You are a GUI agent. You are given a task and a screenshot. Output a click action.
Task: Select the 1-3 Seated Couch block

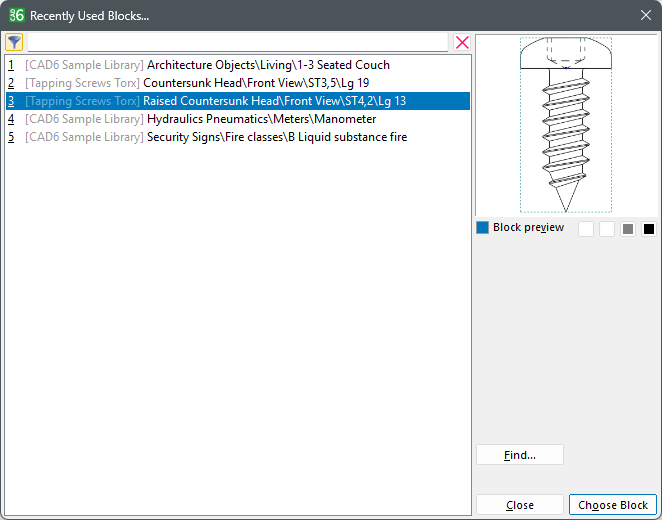[x=268, y=65]
